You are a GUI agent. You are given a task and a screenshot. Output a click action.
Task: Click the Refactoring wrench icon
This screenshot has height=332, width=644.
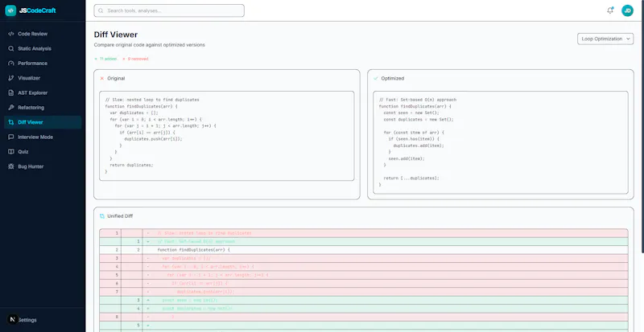click(x=11, y=108)
